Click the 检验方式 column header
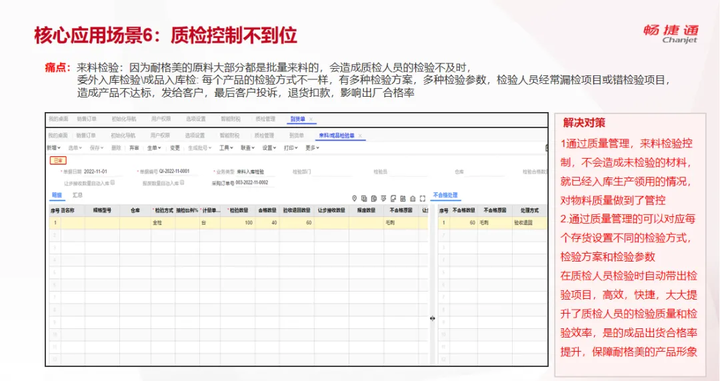Viewport: 720px width, 381px height. 163,210
